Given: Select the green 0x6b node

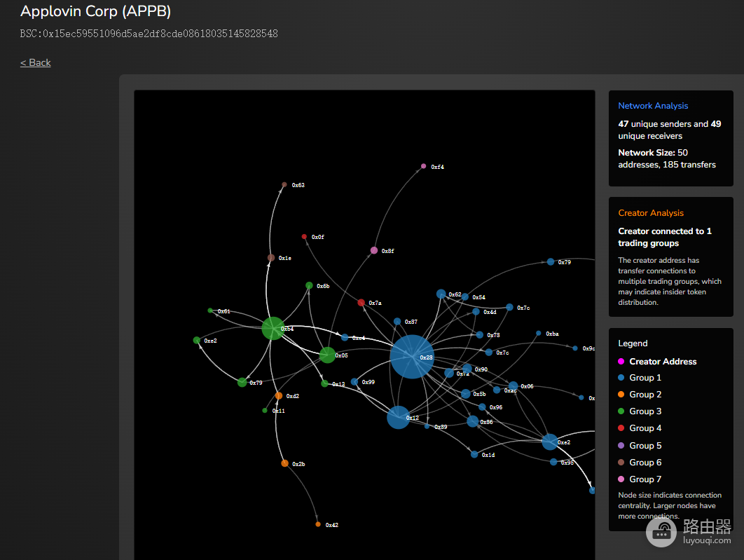Looking at the screenshot, I should tap(309, 285).
